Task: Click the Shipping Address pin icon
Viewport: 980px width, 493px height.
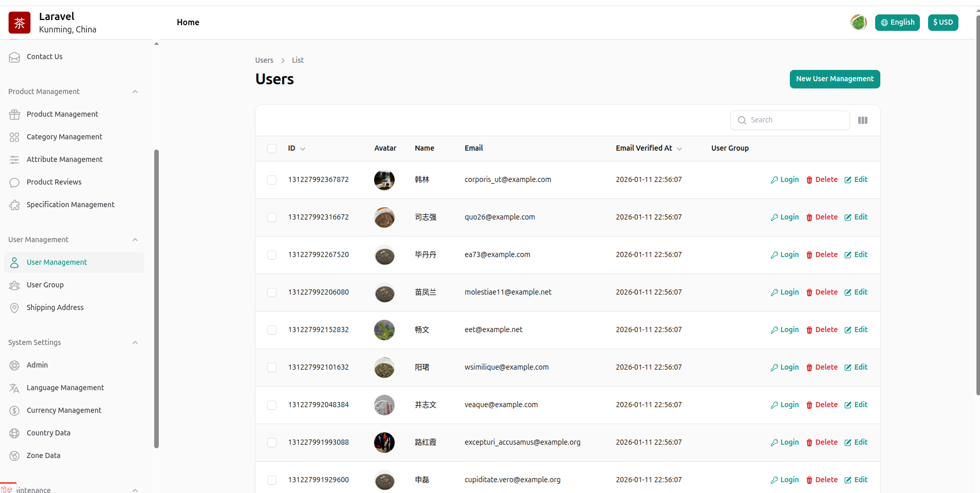Action: (x=14, y=308)
